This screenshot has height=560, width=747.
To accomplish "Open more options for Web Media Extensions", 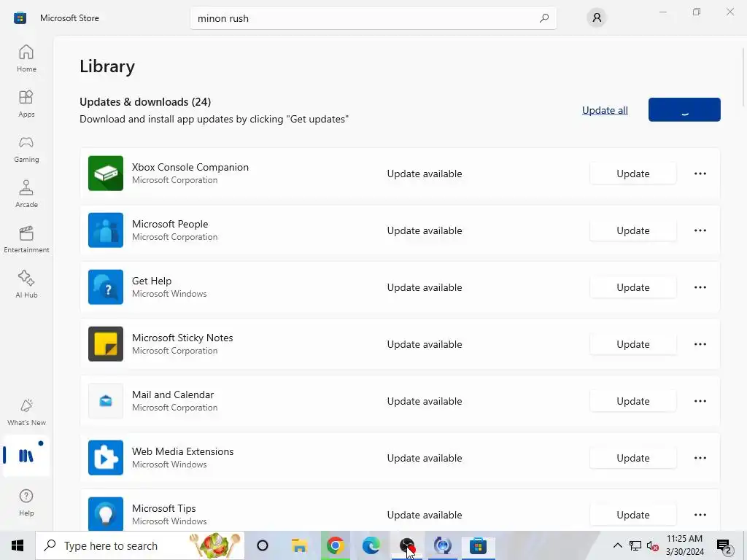I will pyautogui.click(x=700, y=458).
